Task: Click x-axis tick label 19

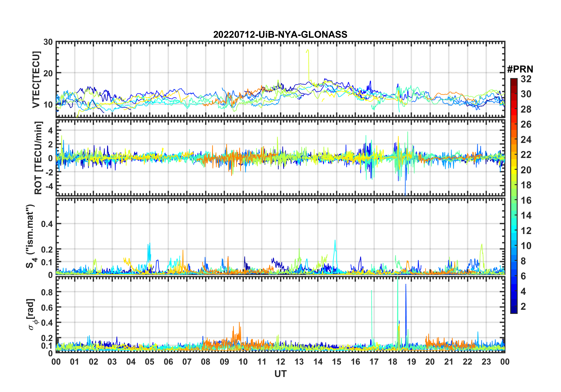Action: coord(411,362)
